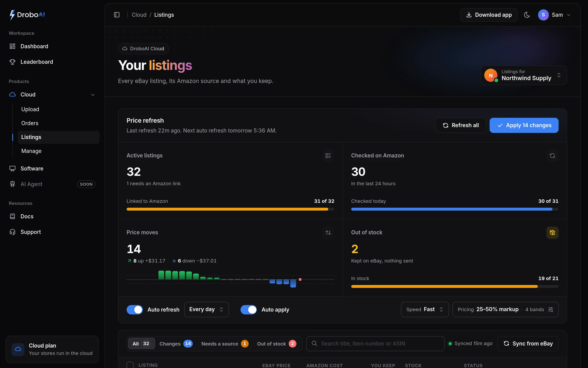Click Apply 14 changes button
Screen dimensions: 588x368
pos(524,125)
